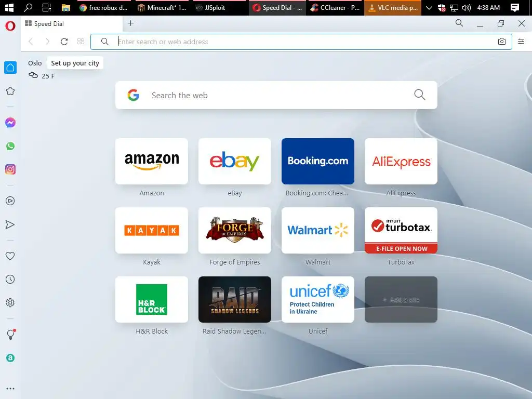
Task: Switch to VLC media player window
Action: (x=393, y=7)
